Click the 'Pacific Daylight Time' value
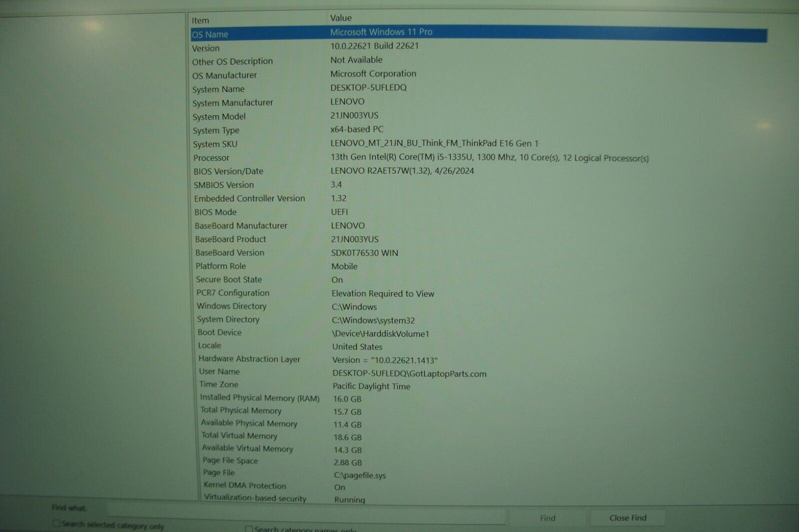The height and width of the screenshot is (532, 799). (x=372, y=387)
